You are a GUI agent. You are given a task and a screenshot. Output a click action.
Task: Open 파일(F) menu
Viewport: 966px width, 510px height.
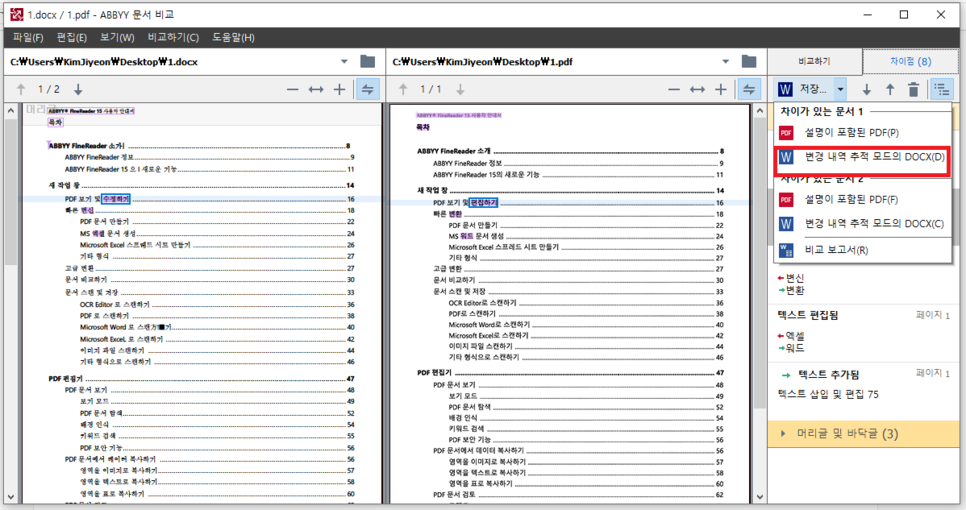tap(28, 37)
